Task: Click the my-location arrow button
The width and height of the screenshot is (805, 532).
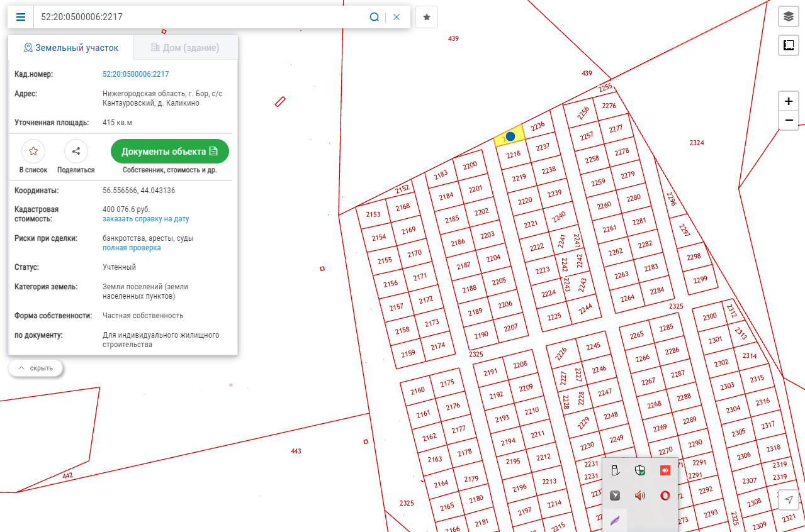Action: click(788, 499)
